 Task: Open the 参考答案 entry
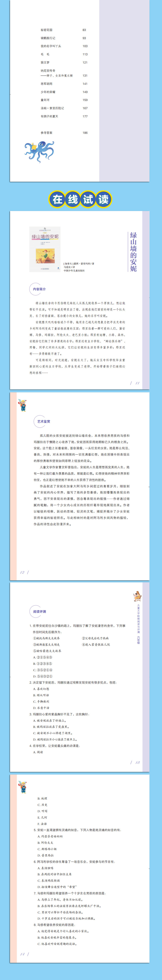click(64, 133)
